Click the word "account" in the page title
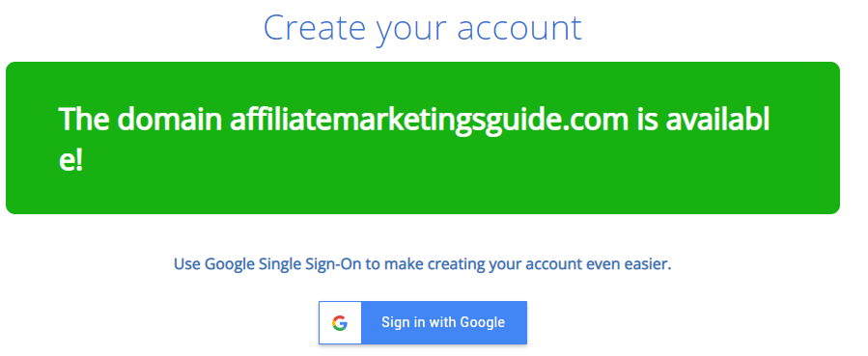This screenshot has width=868, height=356. (519, 29)
